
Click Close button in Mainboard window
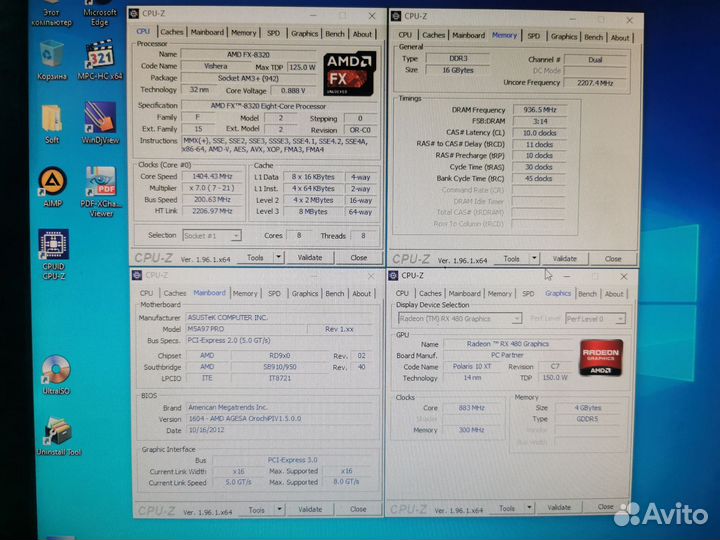[358, 509]
